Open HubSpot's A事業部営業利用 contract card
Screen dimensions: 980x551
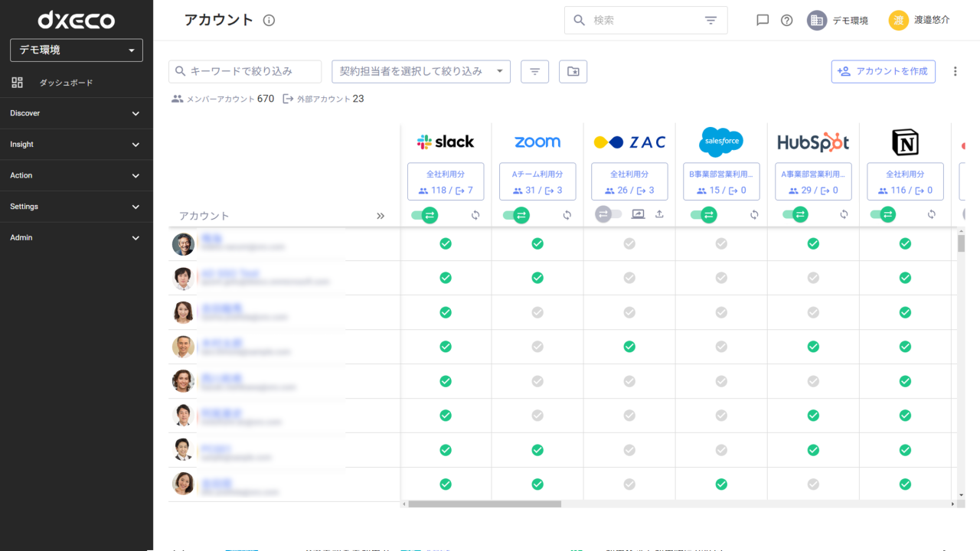pos(813,181)
